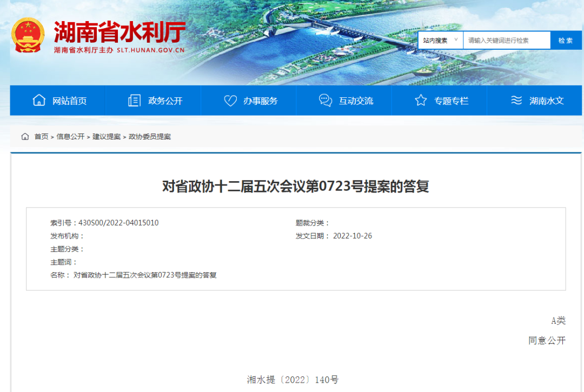Viewport: 584px width, 392px height.
Task: Click the wave icon beside 湖南水文
Action: pos(516,101)
